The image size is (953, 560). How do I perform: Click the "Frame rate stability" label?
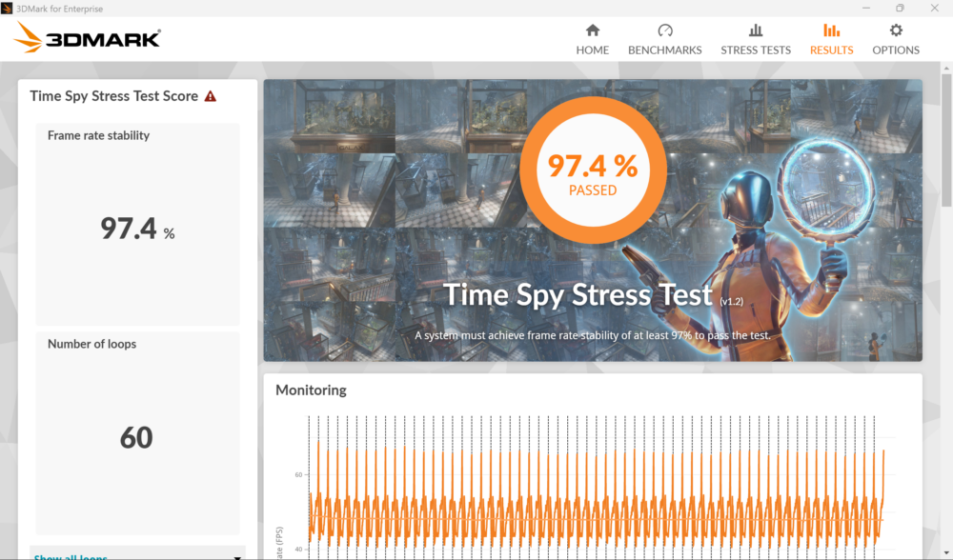click(98, 135)
